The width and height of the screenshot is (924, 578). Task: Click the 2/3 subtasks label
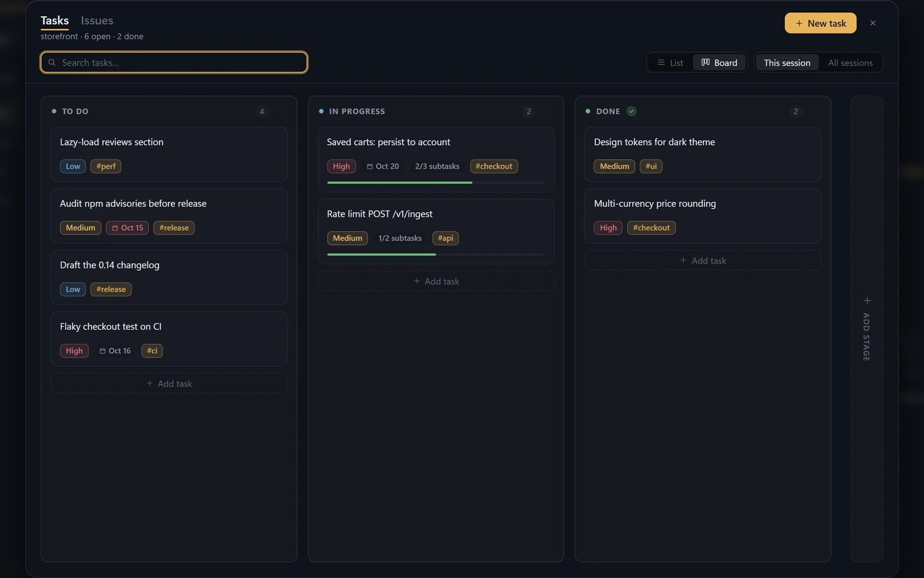(437, 166)
